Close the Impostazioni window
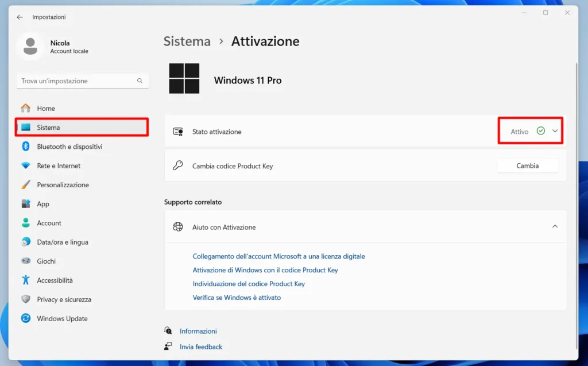 click(x=567, y=13)
